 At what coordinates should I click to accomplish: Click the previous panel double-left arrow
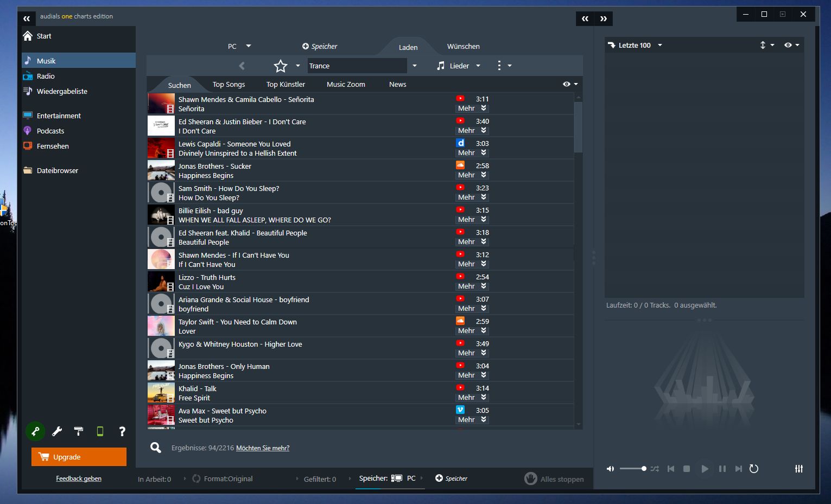(x=585, y=18)
